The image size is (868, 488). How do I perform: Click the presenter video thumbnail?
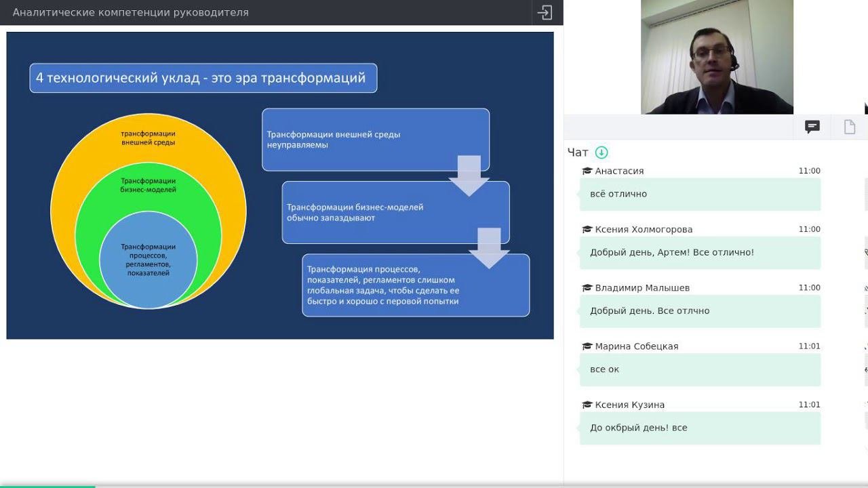[x=717, y=57]
